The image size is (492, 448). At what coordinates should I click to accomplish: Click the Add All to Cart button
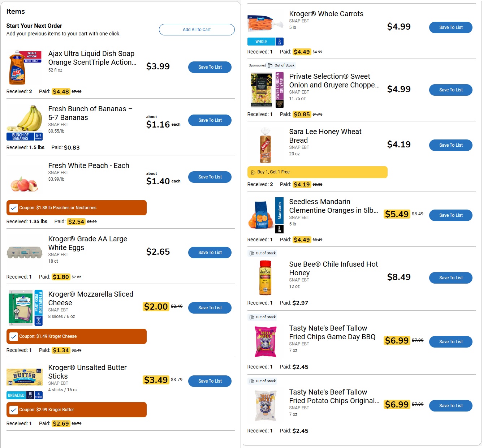[197, 30]
